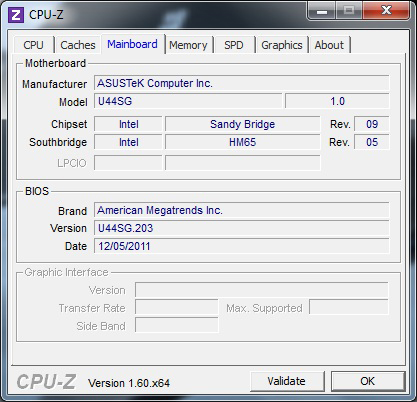Image resolution: width=417 pixels, height=402 pixels.
Task: Click the empty Transfer Rate field
Action: (177, 308)
